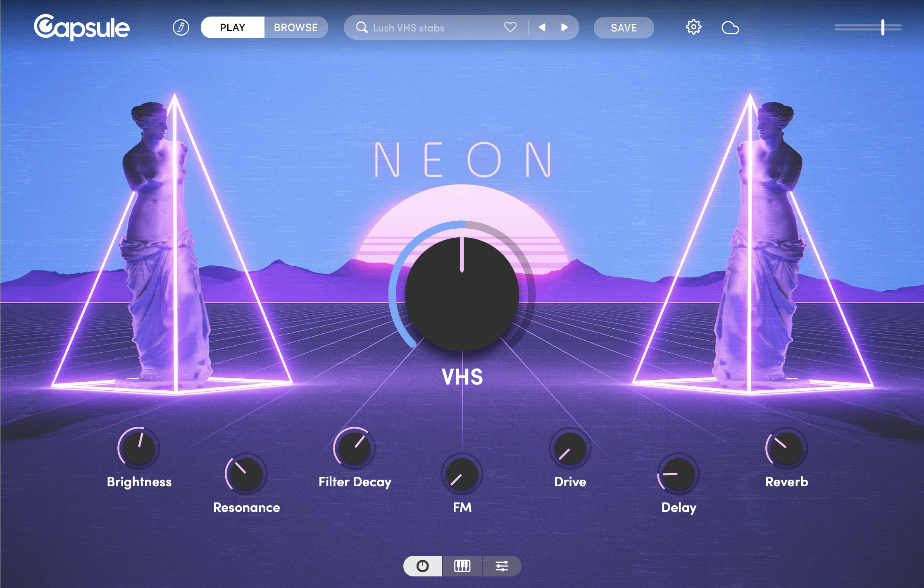Select the piano keyboard view icon

(x=462, y=566)
